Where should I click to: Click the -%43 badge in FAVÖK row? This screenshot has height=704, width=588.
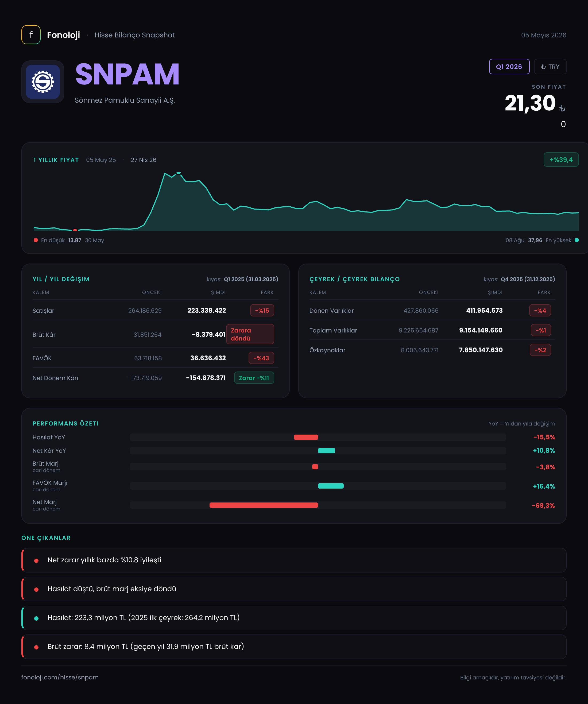pos(261,358)
